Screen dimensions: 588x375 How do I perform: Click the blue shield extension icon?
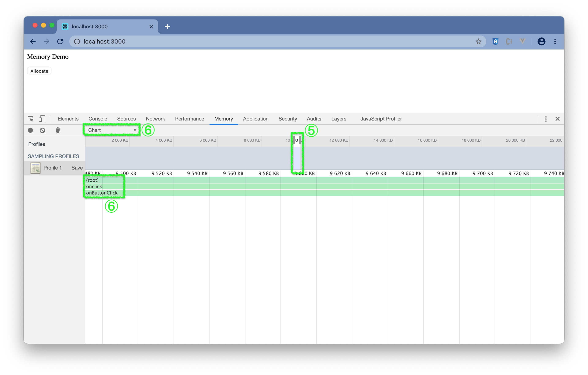[x=495, y=42]
